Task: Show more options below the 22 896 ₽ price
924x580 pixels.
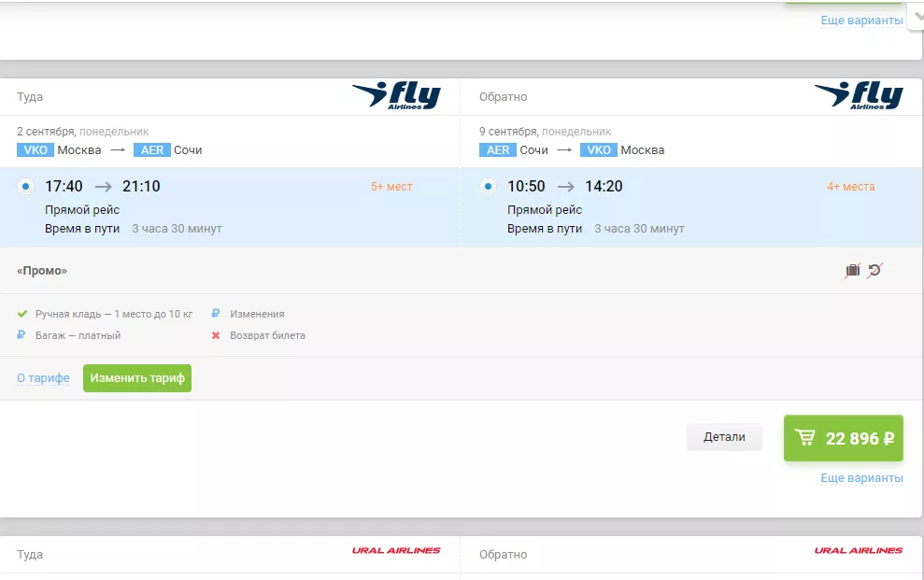Action: click(x=861, y=478)
